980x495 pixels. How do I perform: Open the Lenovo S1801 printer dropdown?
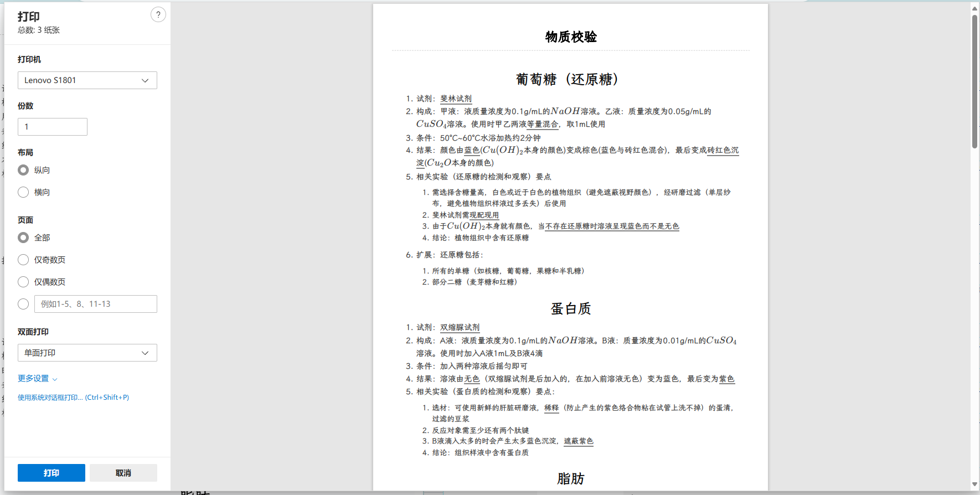[x=87, y=80]
